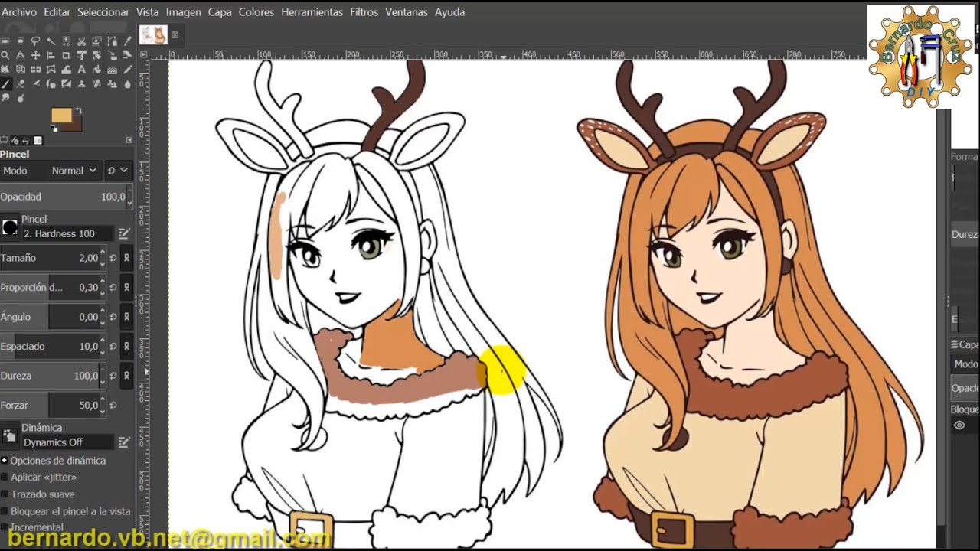Select the Move tool
980x551 pixels.
point(35,55)
